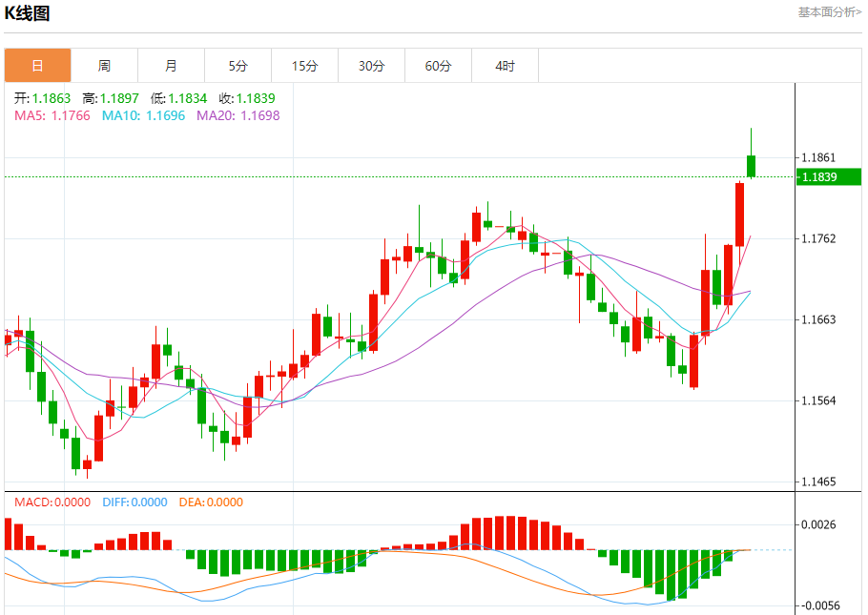Click the green 1.1839 current price tag
This screenshot has height=615, width=868.
point(828,176)
